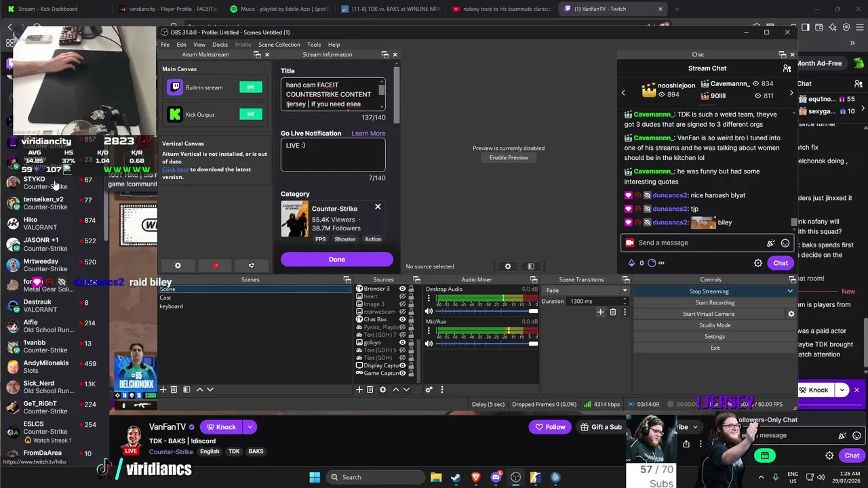The width and height of the screenshot is (868, 488).
Task: Open community icon in Stream Chat header
Action: pyautogui.click(x=787, y=68)
